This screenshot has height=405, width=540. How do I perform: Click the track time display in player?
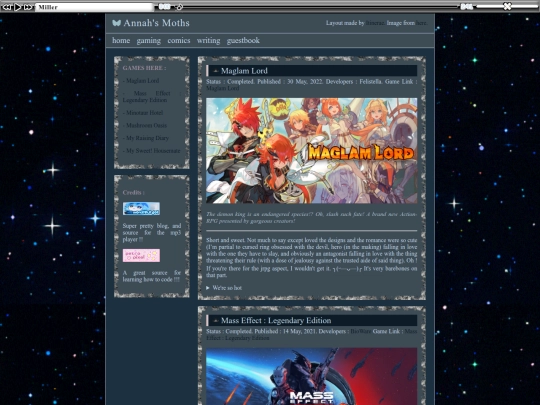pyautogui.click(x=164, y=6)
